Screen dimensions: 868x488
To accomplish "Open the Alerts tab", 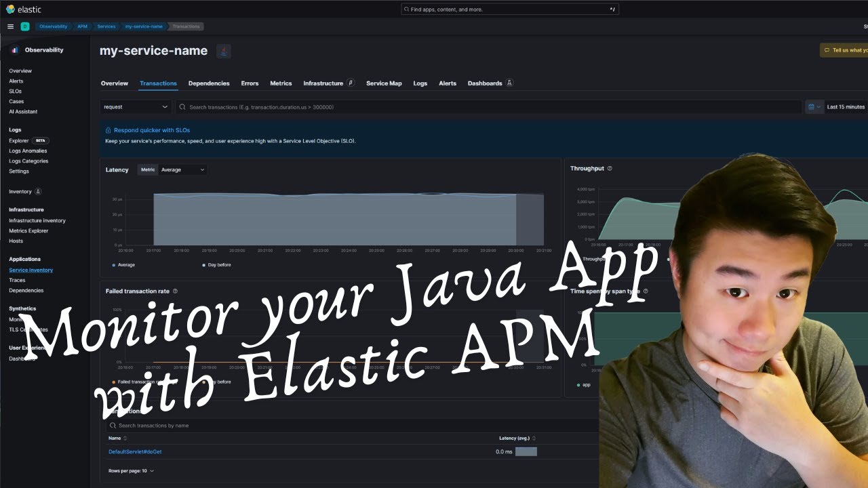I will (x=448, y=83).
